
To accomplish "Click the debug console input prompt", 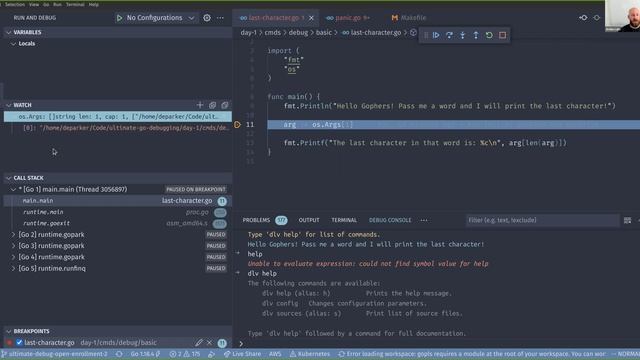I will point(437,344).
